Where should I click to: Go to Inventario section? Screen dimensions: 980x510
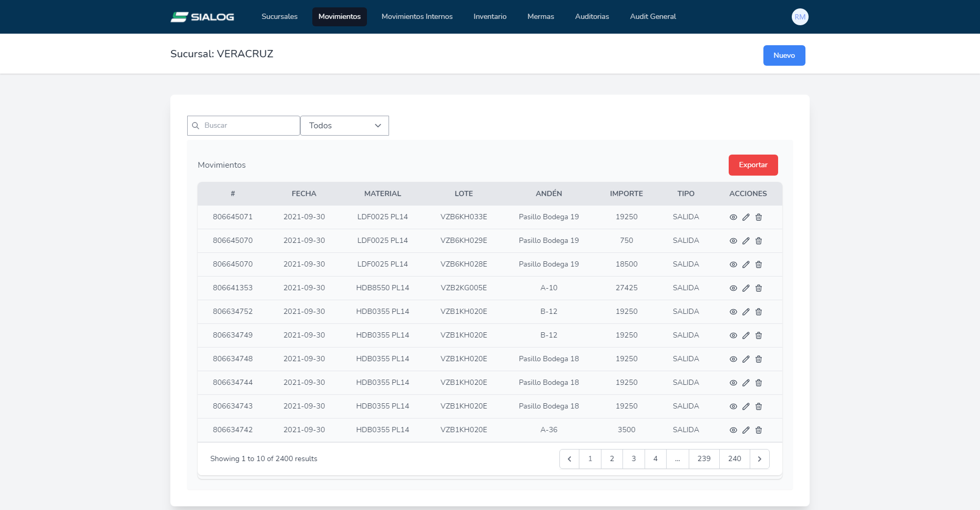tap(490, 17)
